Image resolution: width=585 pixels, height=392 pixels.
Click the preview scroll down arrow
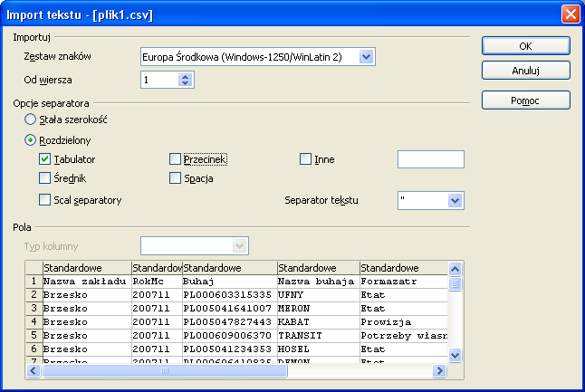click(x=456, y=355)
